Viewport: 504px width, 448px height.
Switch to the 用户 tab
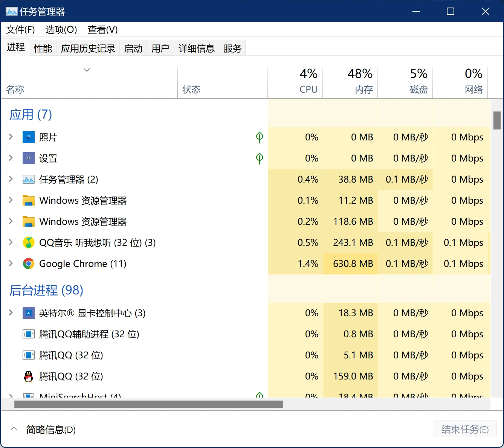(160, 48)
